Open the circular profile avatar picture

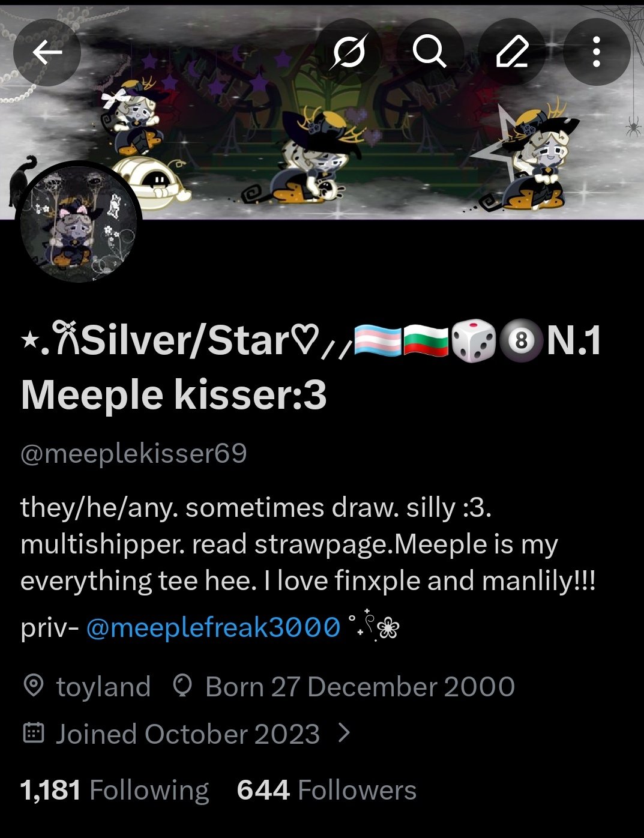(79, 222)
